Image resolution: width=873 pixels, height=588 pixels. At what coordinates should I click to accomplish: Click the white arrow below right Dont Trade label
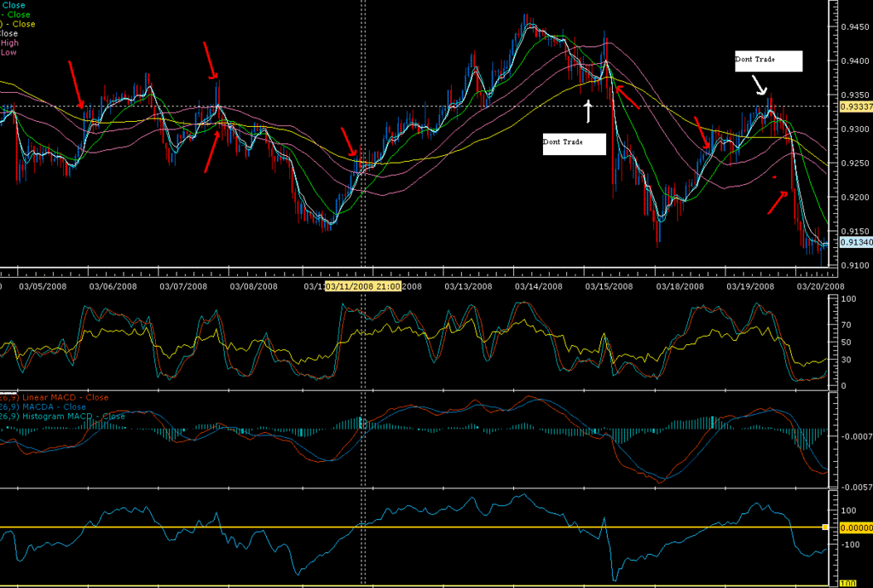coord(758,84)
